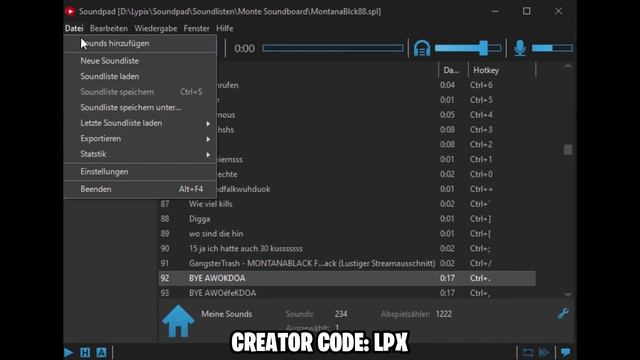Click the sound list scrollbar thumb
640x360 pixels.
pos(568,149)
